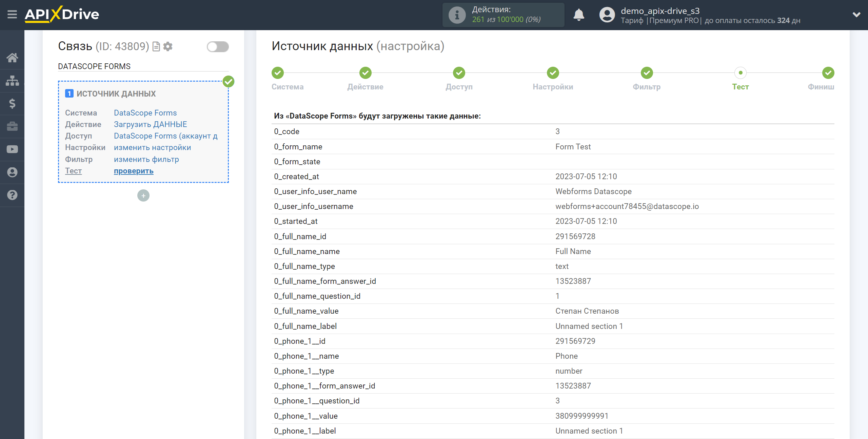Click the actions info icon
The image size is (868, 439).
(457, 15)
